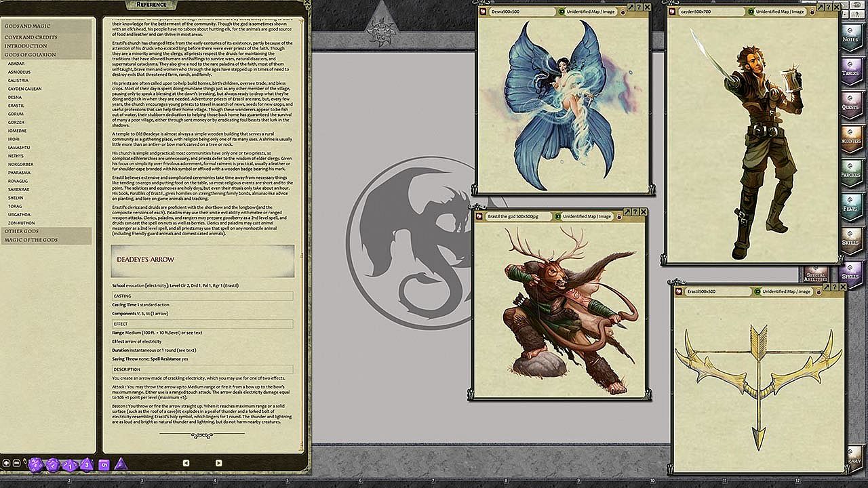Pop out the desna500x500 image window
The width and height of the screenshot is (868, 488).
[631, 7]
